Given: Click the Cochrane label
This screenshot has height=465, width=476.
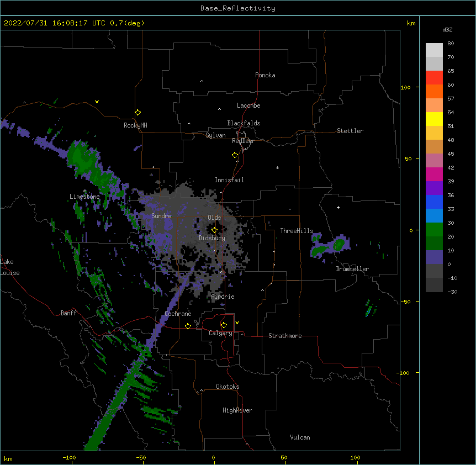Looking at the screenshot, I should coord(178,314).
